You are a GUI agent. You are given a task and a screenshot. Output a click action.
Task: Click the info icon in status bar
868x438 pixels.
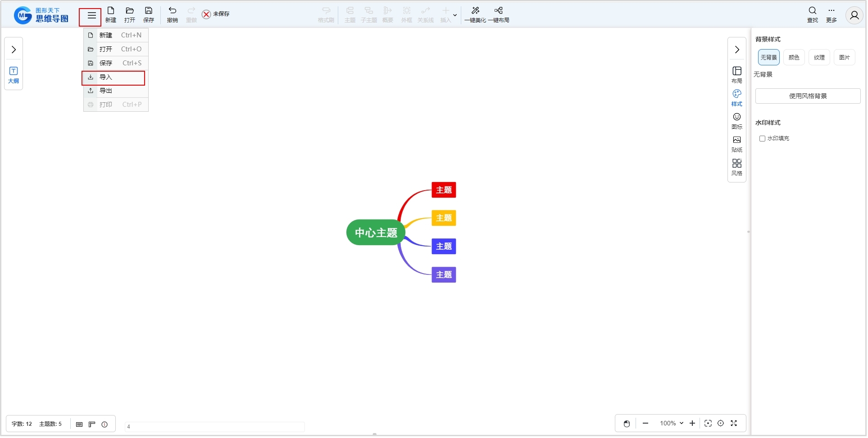pyautogui.click(x=105, y=425)
